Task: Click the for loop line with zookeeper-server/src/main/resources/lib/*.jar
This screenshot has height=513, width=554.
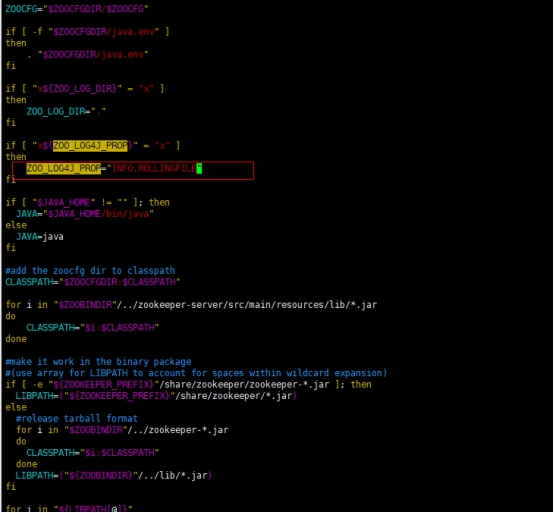Action: tap(191, 305)
